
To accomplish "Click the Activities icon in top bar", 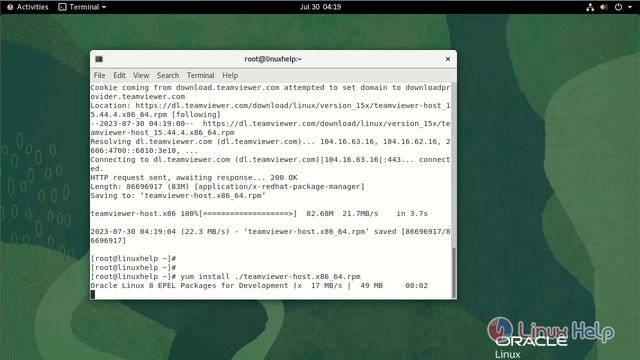I will click(x=10, y=7).
